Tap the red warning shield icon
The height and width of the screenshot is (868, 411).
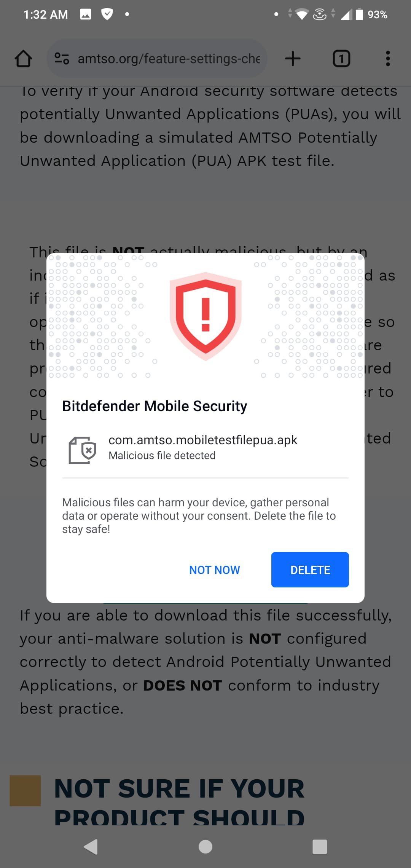pyautogui.click(x=205, y=316)
